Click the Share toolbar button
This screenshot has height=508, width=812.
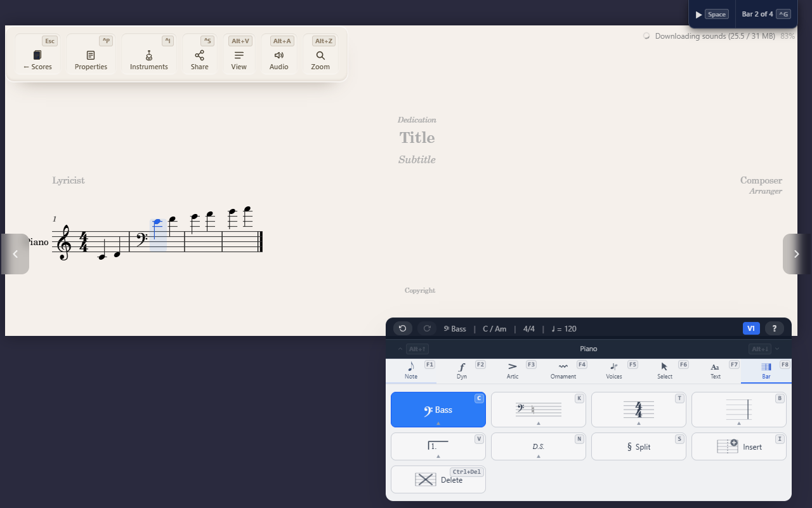199,55
